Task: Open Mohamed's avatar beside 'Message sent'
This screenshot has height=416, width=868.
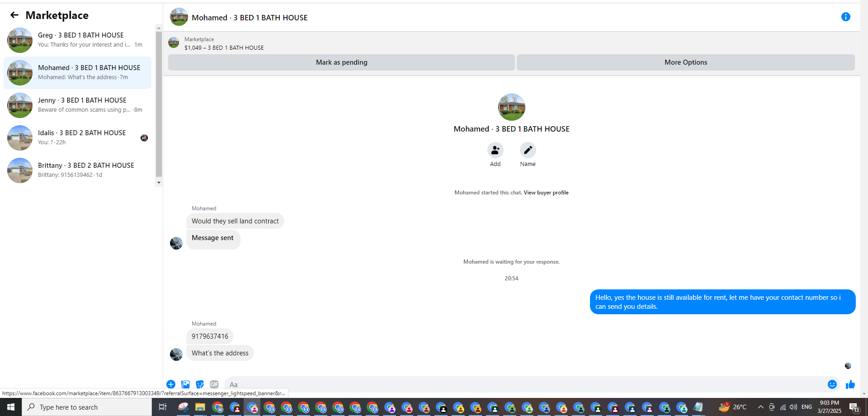Action: click(176, 243)
